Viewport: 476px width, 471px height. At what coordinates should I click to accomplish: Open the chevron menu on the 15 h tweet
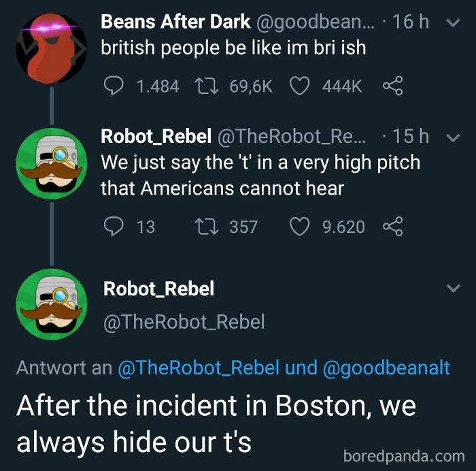coord(453,137)
